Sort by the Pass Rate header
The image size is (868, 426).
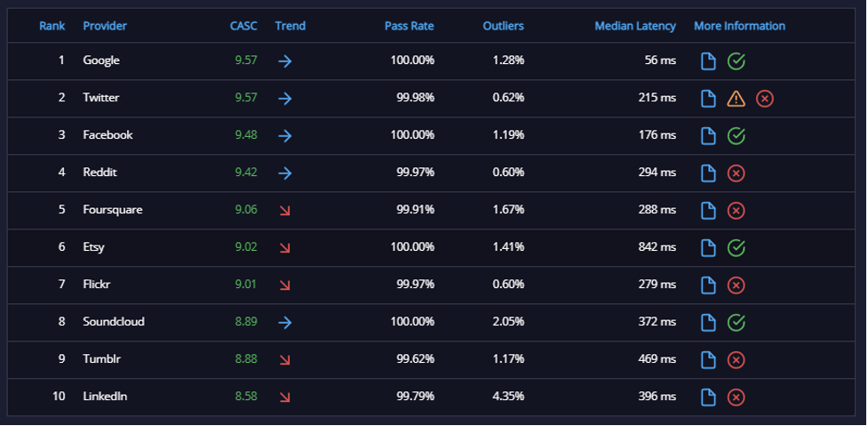409,26
